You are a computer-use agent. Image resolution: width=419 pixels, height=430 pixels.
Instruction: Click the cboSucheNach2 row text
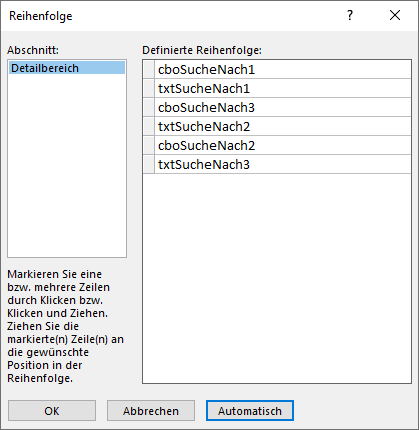[x=206, y=146]
